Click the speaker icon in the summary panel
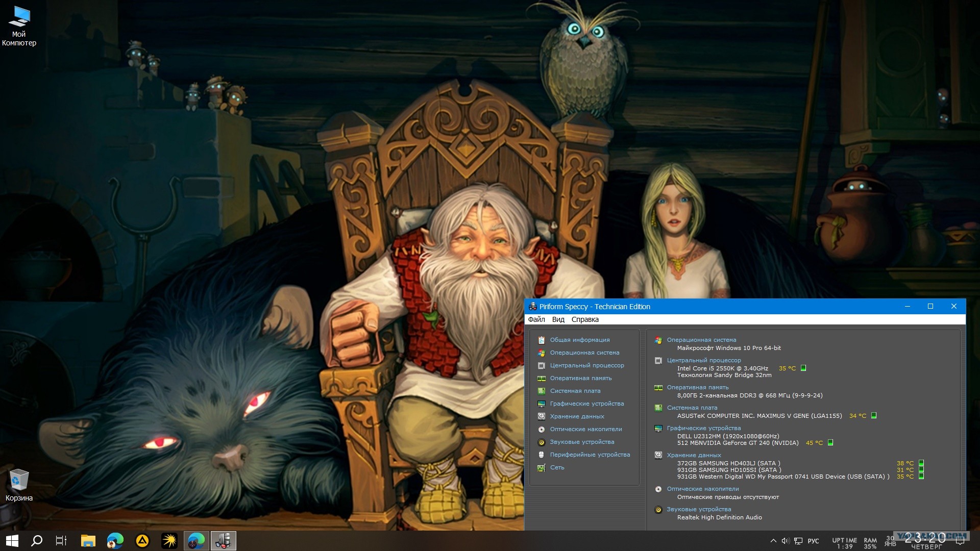Image resolution: width=980 pixels, height=551 pixels. [658, 509]
